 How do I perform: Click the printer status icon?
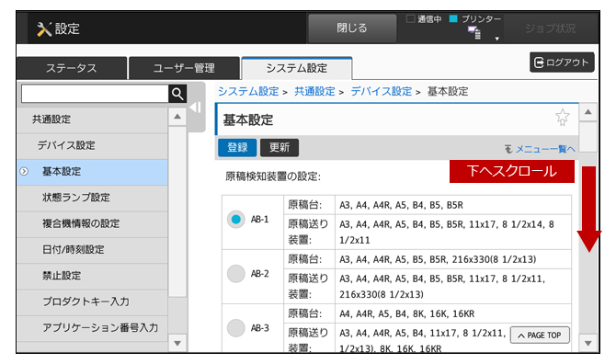click(x=474, y=32)
